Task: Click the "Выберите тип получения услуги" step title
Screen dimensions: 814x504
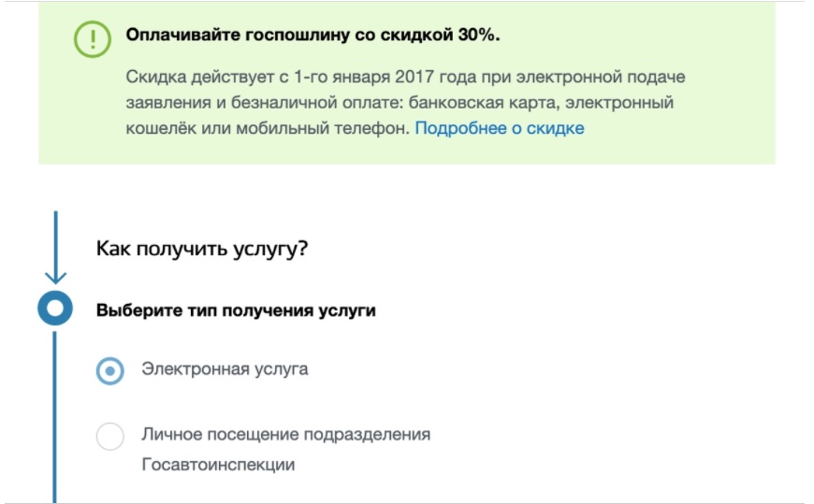Action: [236, 310]
